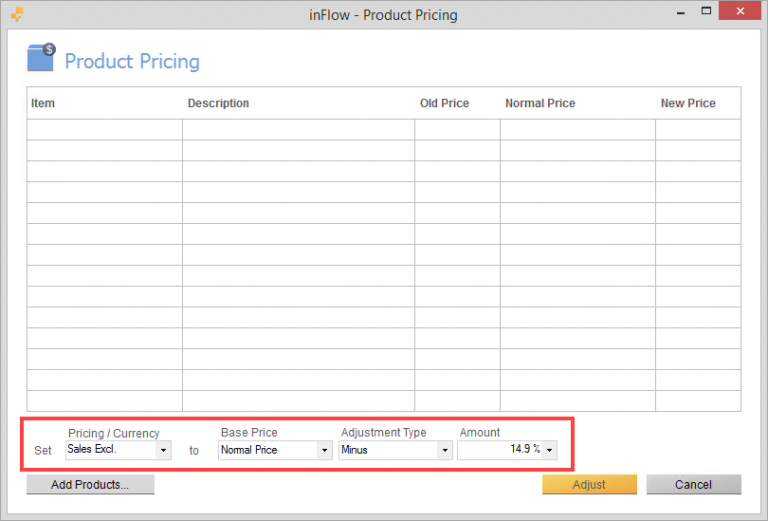The image size is (768, 521).
Task: Sort by the Item column header
Action: [x=43, y=104]
